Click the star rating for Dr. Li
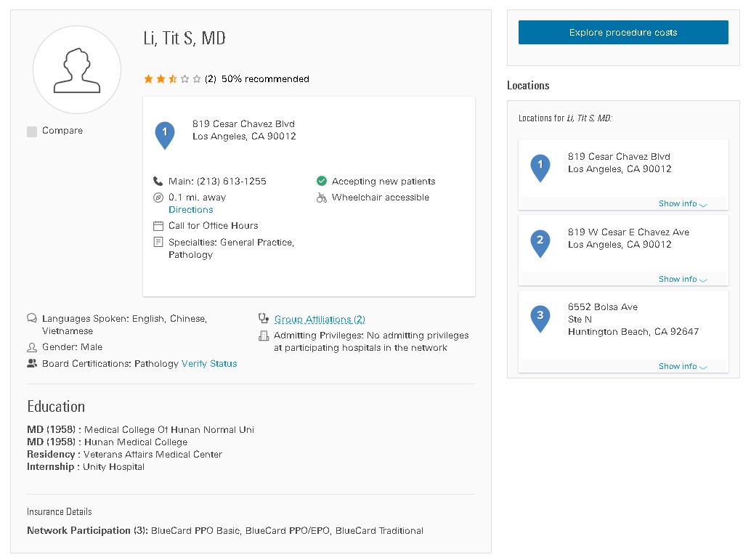Image resolution: width=751 pixels, height=560 pixels. point(172,79)
